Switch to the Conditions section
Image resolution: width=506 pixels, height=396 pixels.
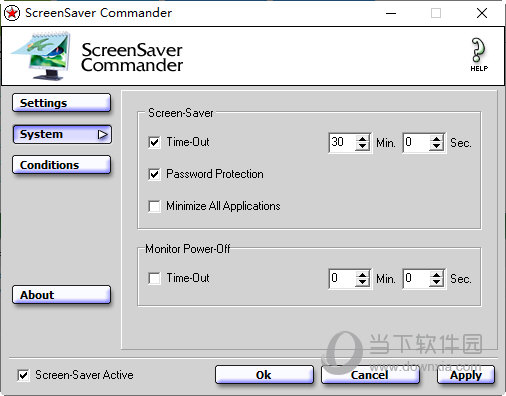(x=62, y=165)
